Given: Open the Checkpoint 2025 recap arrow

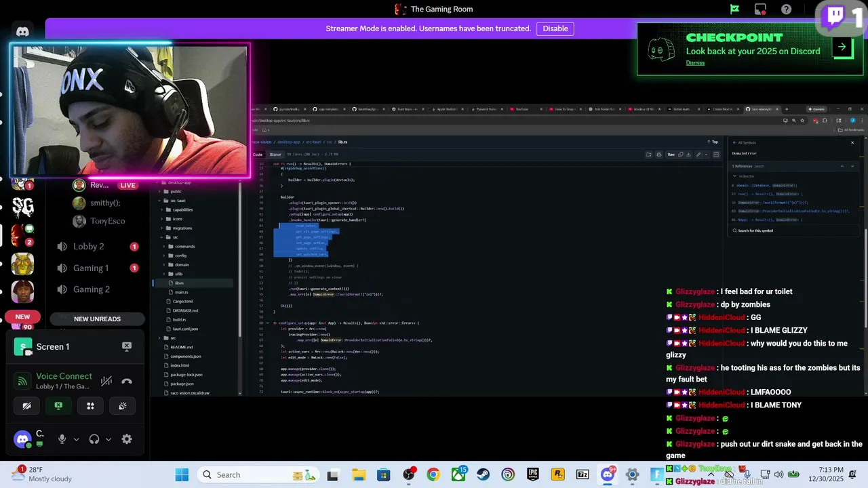Looking at the screenshot, I should (x=842, y=47).
